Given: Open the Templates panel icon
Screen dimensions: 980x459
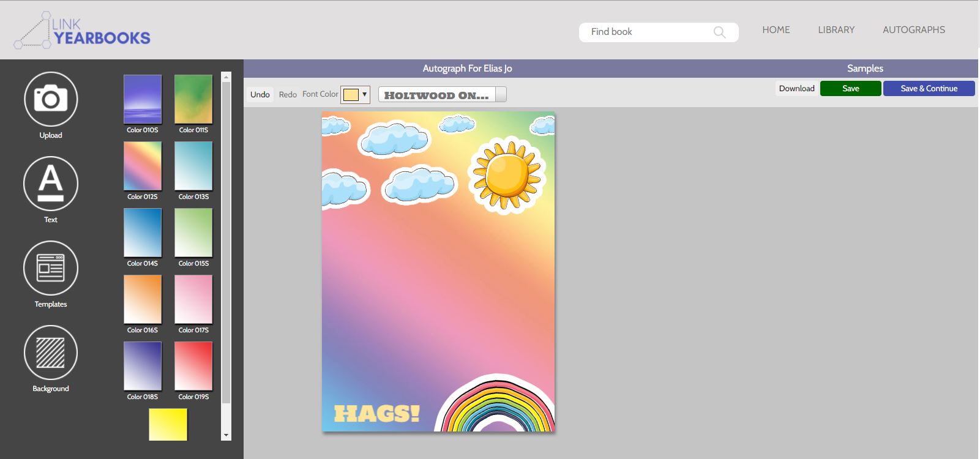Looking at the screenshot, I should [51, 267].
